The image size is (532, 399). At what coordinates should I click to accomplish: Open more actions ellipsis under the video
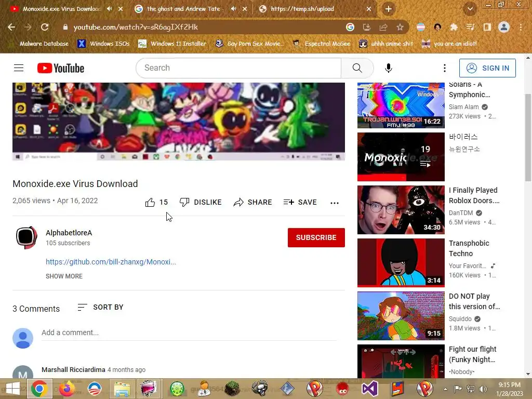click(x=335, y=203)
